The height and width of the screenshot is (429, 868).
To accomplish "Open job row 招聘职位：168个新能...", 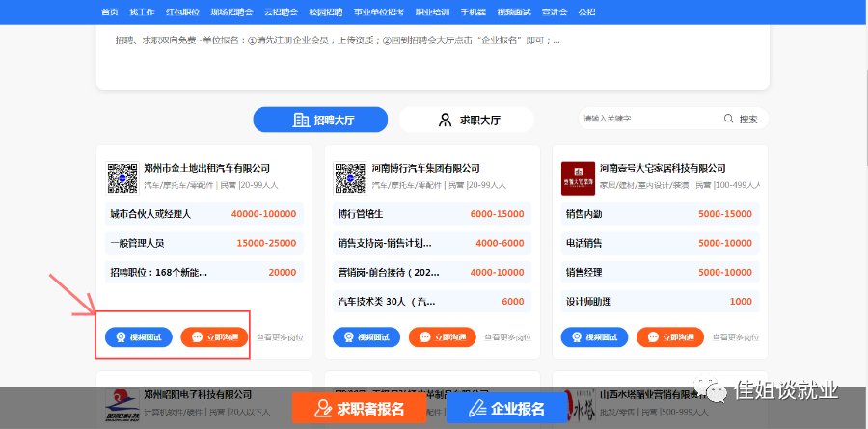I will [204, 273].
